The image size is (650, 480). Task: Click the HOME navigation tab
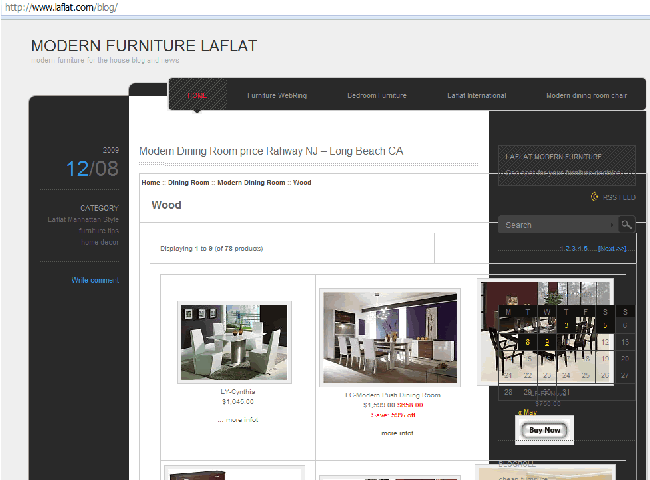click(x=197, y=95)
